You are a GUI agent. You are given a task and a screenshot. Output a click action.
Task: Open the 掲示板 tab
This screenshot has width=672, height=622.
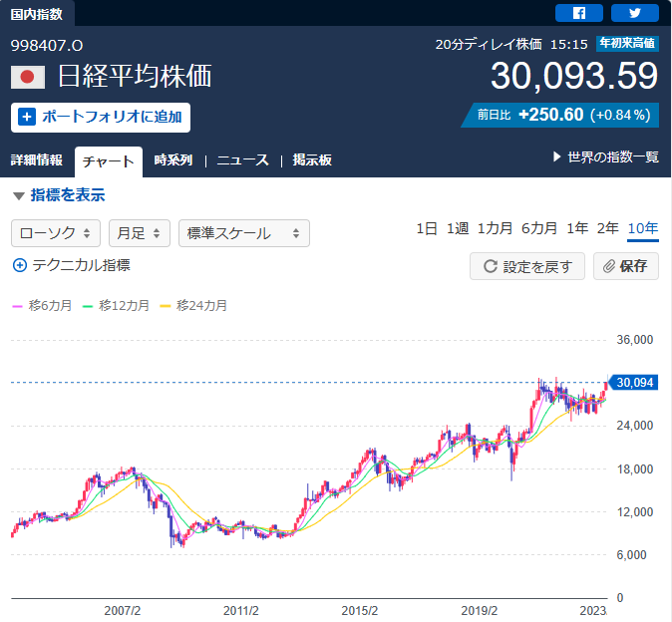[x=312, y=159]
